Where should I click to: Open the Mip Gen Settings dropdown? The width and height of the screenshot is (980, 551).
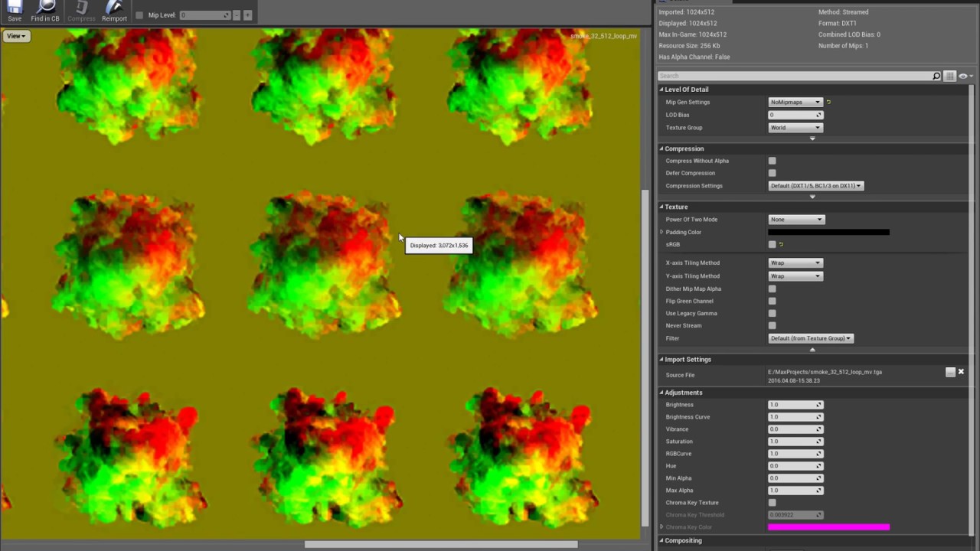[x=795, y=102]
